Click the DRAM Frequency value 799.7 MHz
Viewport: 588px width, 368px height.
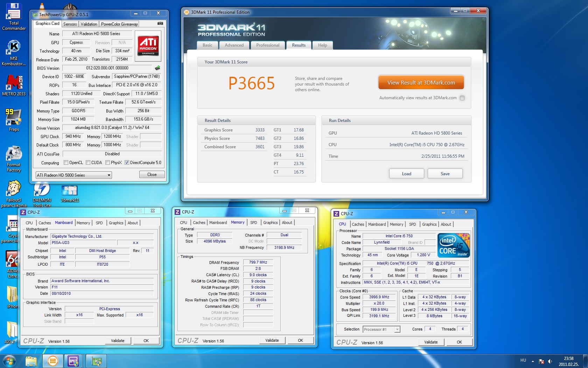[x=258, y=262]
